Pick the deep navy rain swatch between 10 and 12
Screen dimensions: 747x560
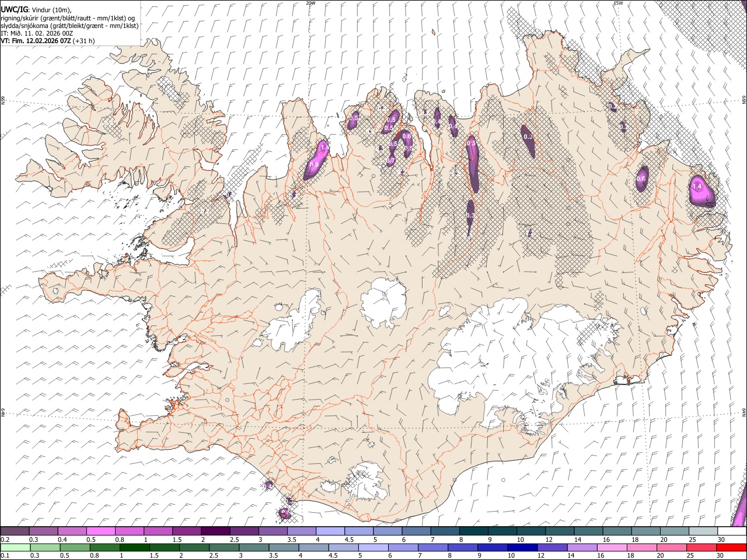(522, 547)
